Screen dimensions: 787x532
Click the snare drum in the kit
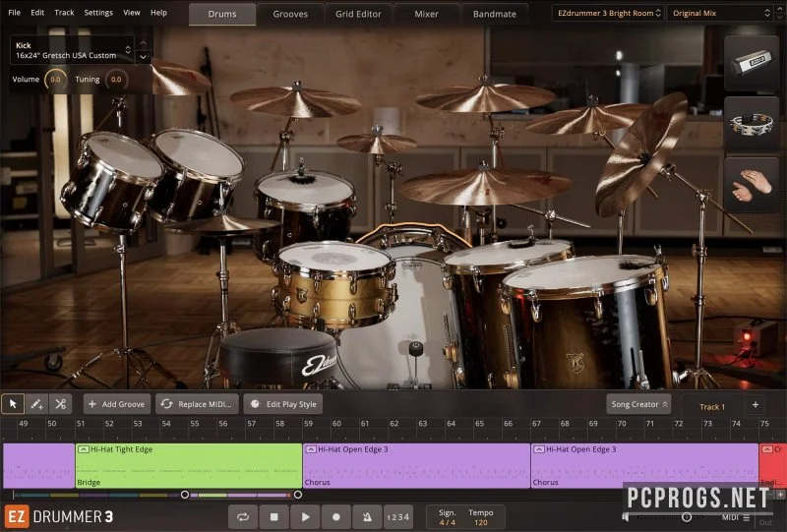coord(334,283)
